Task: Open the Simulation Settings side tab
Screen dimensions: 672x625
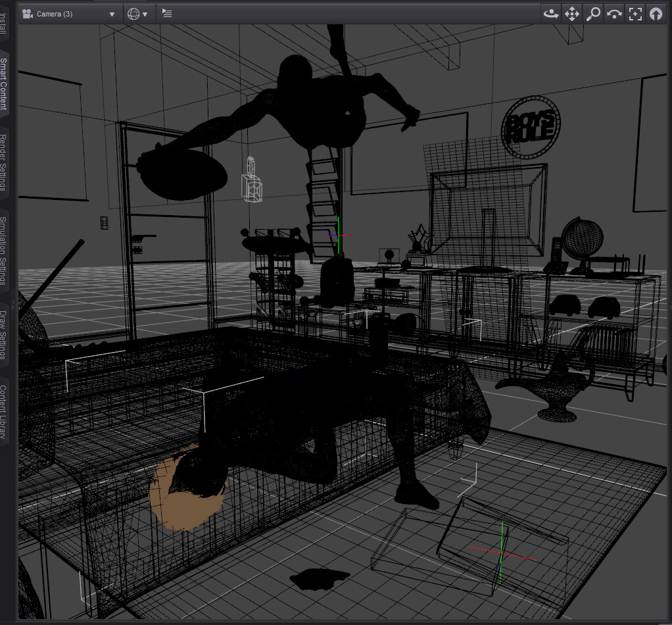Action: pyautogui.click(x=4, y=251)
